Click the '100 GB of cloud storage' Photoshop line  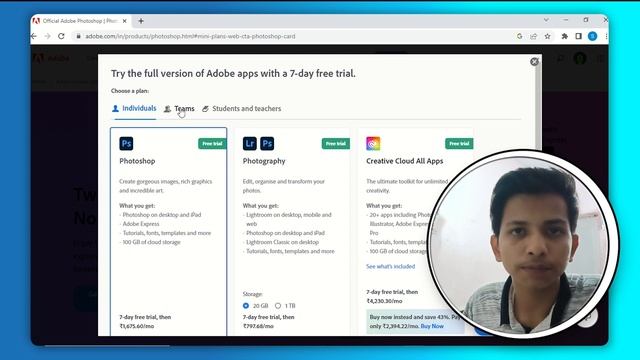(150, 242)
